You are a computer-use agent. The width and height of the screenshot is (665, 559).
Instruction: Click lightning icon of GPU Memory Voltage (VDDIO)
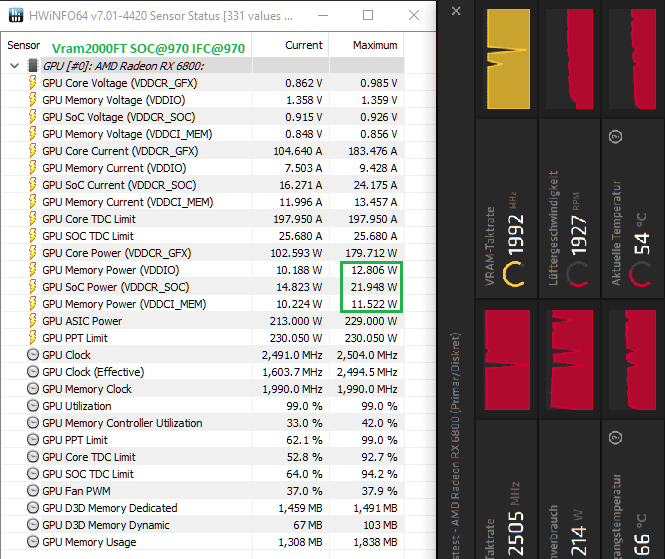tap(33, 100)
